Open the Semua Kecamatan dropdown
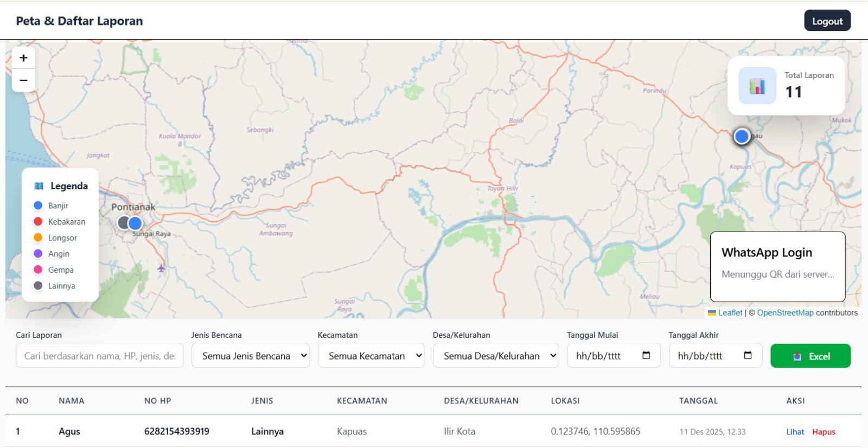This screenshot has width=868, height=448. (371, 356)
